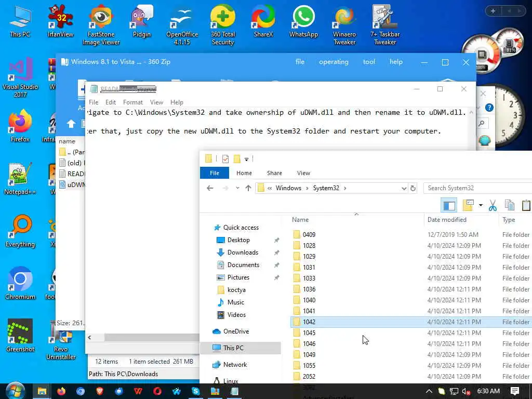Open Skype from the taskbar
The width and height of the screenshot is (532, 399).
pos(196,391)
